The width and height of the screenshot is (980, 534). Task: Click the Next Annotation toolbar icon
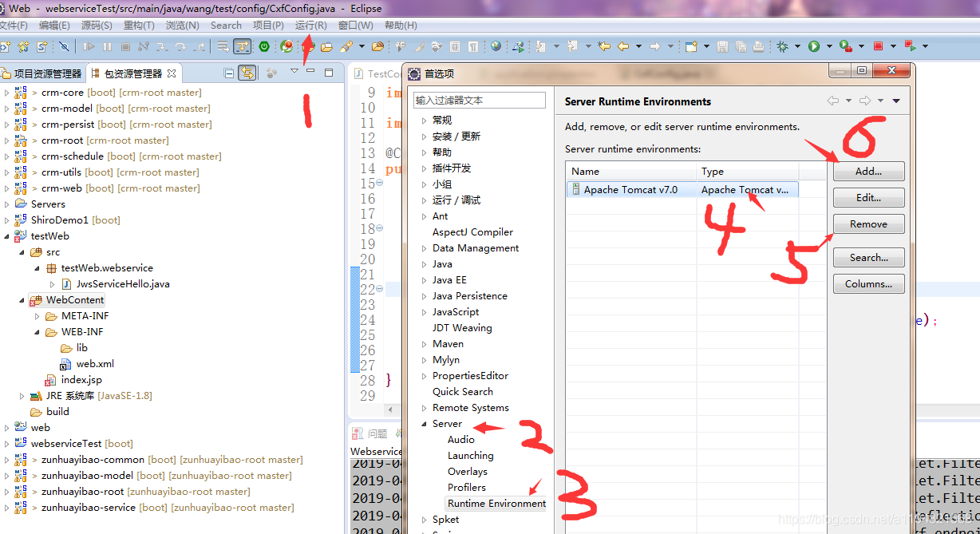[x=540, y=46]
